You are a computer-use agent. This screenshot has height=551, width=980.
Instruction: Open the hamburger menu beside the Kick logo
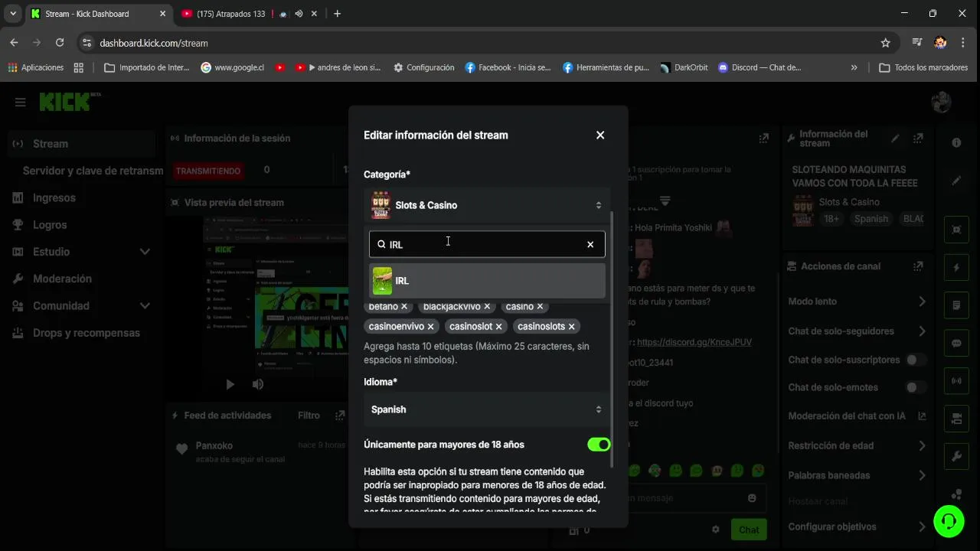pos(21,102)
